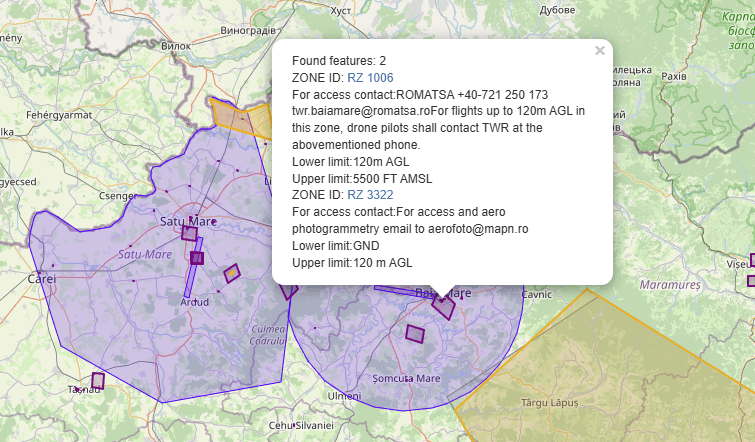Click the Csenger town label
The image size is (755, 442).
(118, 196)
